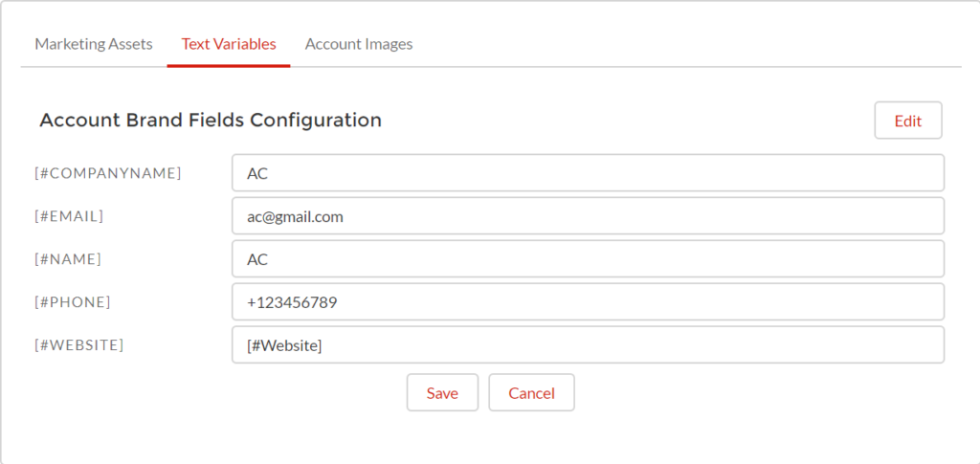This screenshot has width=980, height=464.
Task: Switch to the Marketing Assets tab
Action: [x=94, y=44]
